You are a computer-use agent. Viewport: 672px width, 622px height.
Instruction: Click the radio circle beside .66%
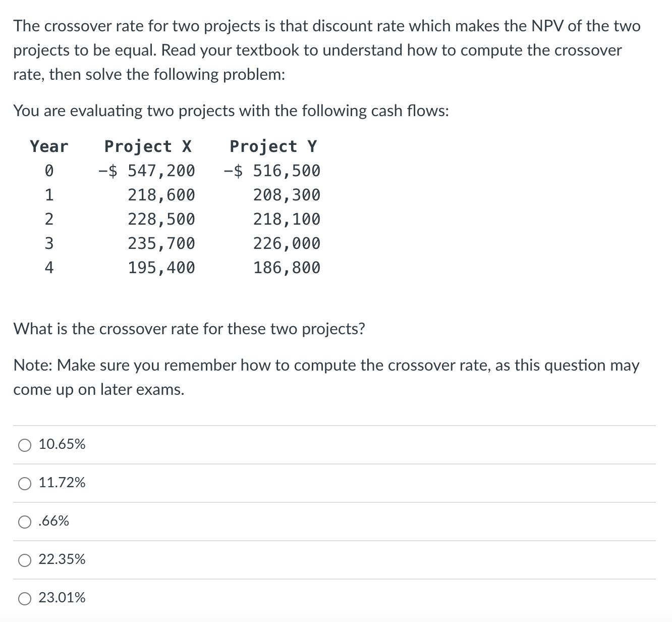24,522
